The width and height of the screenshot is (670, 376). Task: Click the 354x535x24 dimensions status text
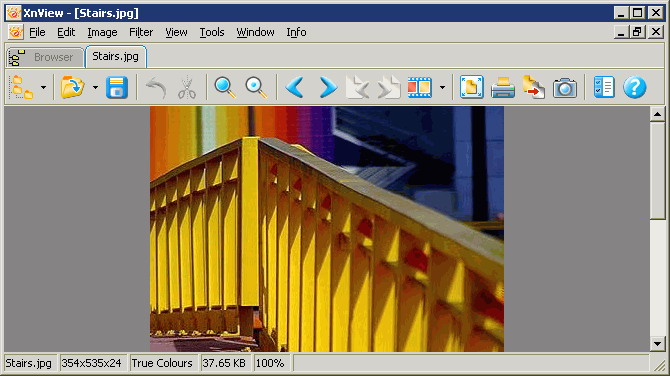[91, 363]
